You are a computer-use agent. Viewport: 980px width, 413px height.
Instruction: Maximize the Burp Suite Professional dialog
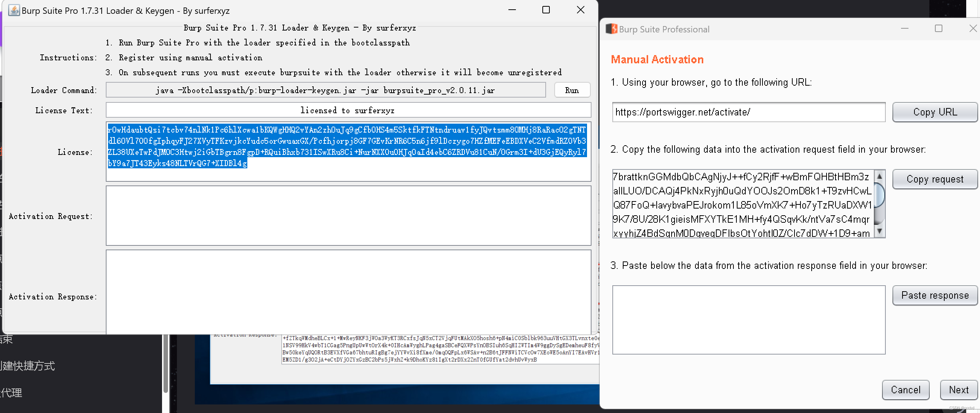(938, 29)
